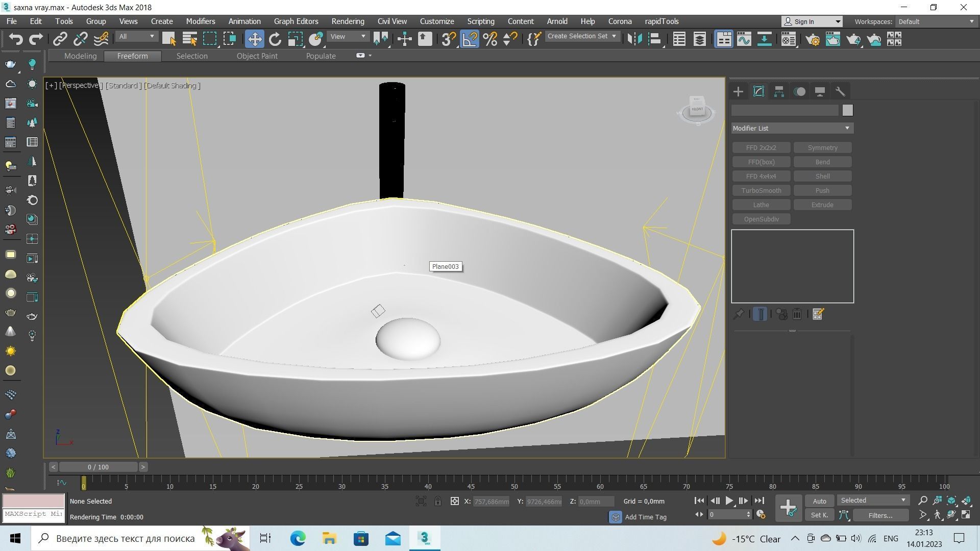Activate the Select and Scale tool
This screenshot has height=551, width=980.
(x=296, y=39)
